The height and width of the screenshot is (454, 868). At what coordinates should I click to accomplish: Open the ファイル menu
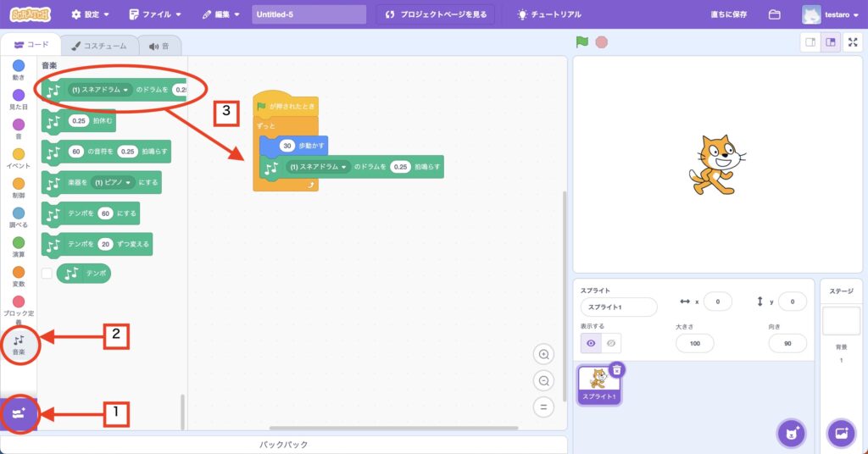(155, 14)
